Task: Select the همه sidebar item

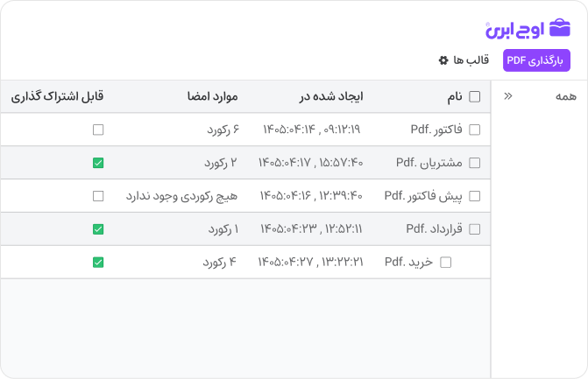Action: point(566,96)
